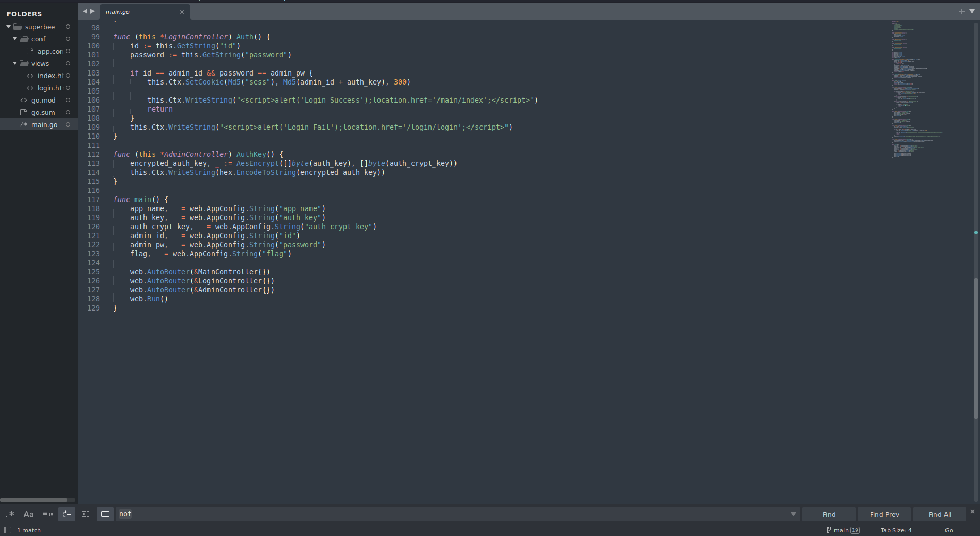Toggle case sensitive search (Aa)

point(29,514)
